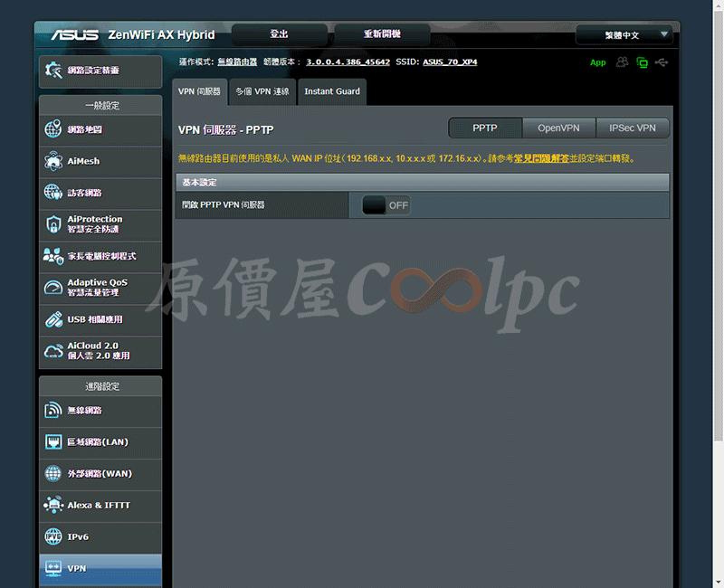Screen dimensions: 724x588
Task: Click the USB status icon
Action: click(x=662, y=62)
